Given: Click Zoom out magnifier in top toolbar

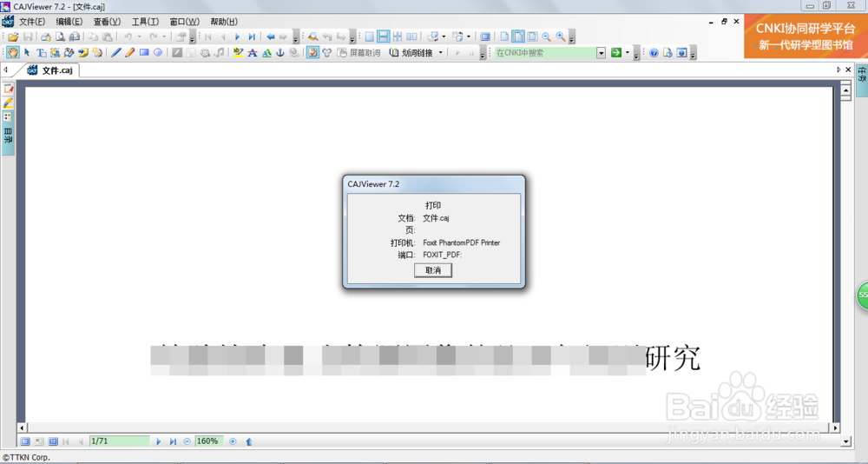Looking at the screenshot, I should click(x=546, y=36).
